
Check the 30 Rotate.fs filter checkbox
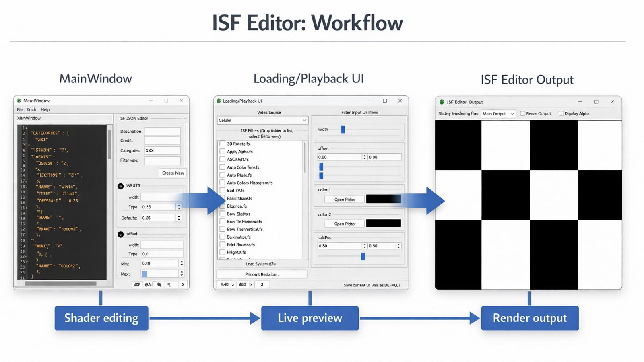pos(222,144)
